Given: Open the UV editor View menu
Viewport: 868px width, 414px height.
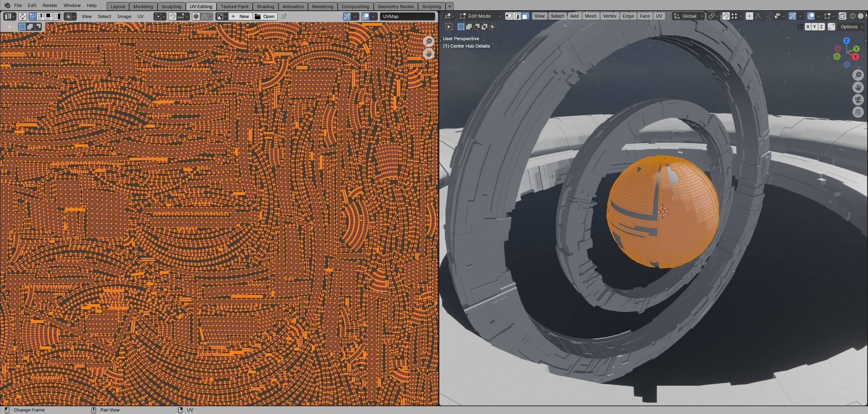Looking at the screenshot, I should (87, 16).
